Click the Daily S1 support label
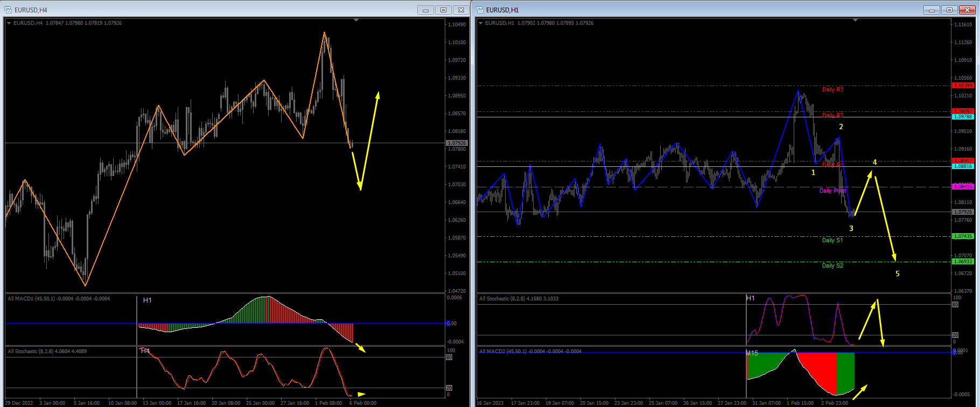The height and width of the screenshot is (407, 980). coord(832,240)
